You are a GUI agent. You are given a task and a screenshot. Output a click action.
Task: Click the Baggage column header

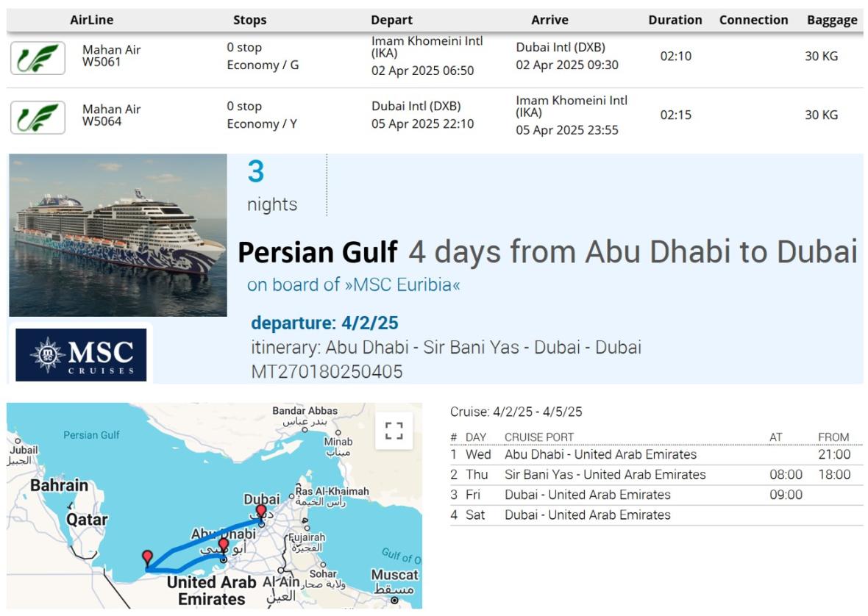pos(832,21)
